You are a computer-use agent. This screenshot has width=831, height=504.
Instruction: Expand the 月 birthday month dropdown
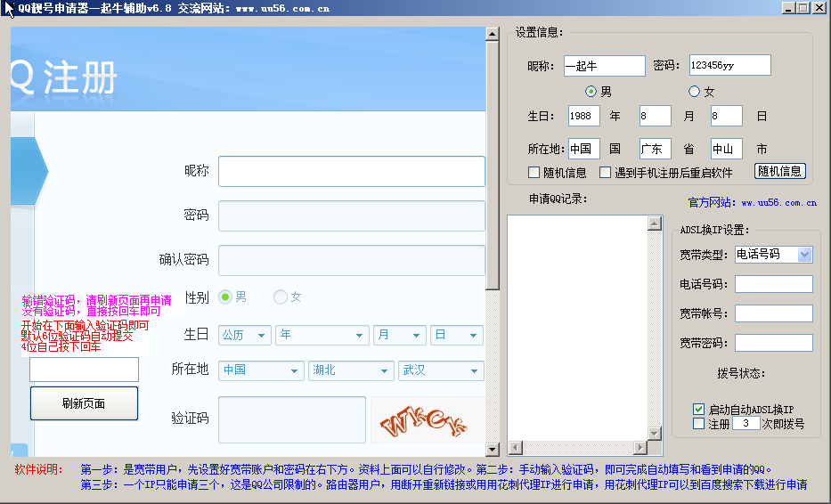(400, 336)
